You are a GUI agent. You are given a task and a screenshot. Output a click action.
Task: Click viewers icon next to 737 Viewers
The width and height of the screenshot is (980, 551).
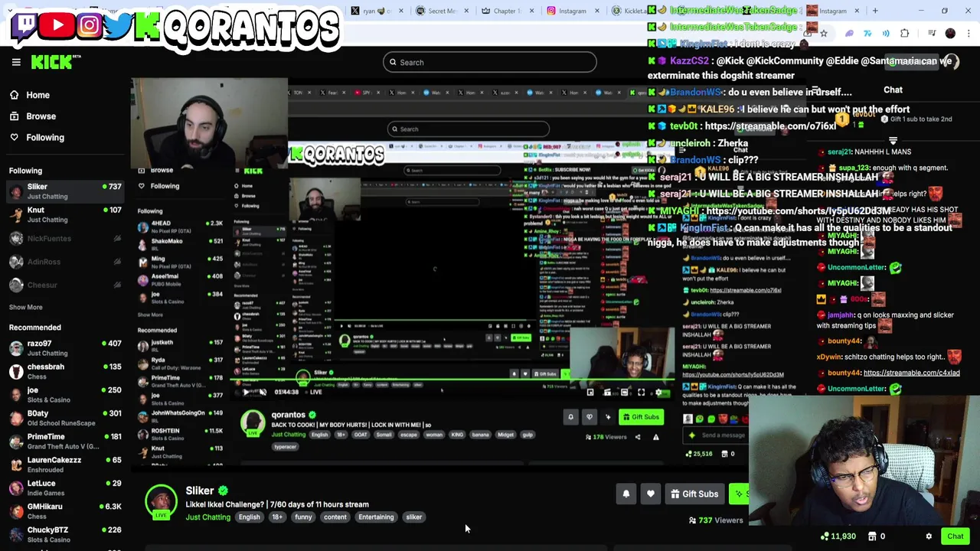pos(692,520)
